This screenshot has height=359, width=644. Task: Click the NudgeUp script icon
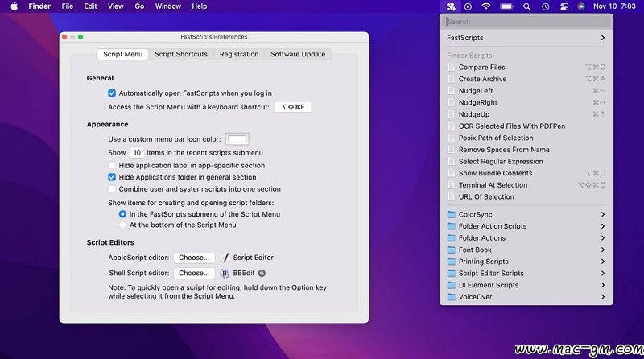pyautogui.click(x=451, y=114)
